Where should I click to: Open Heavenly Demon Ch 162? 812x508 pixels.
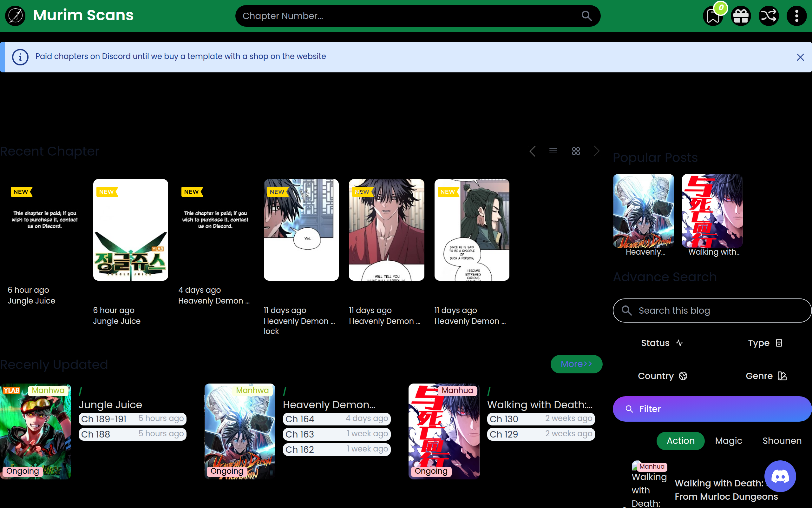coord(337,450)
